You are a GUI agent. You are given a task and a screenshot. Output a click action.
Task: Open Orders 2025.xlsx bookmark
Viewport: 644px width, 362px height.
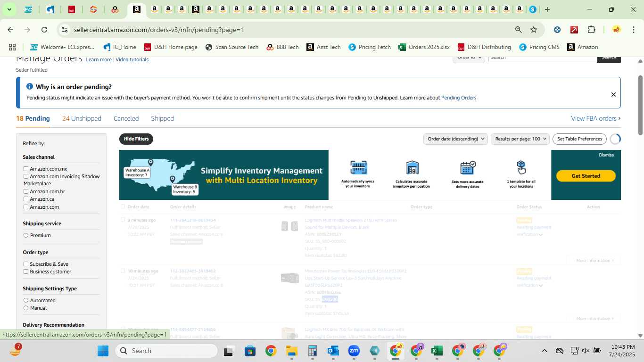coord(424,47)
